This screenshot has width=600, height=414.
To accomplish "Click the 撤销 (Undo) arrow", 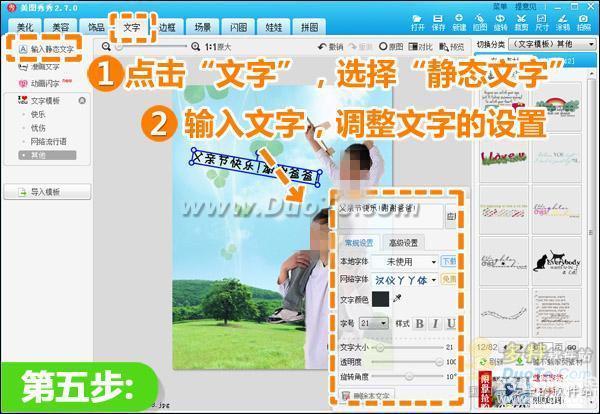I will coord(330,47).
